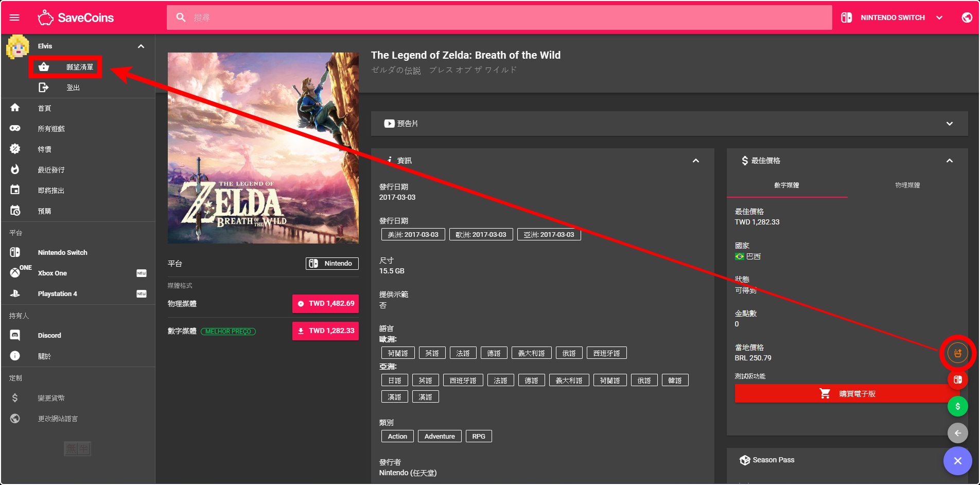Viewport: 980px width, 485px height.
Task: Close the floating action menu
Action: tap(957, 461)
